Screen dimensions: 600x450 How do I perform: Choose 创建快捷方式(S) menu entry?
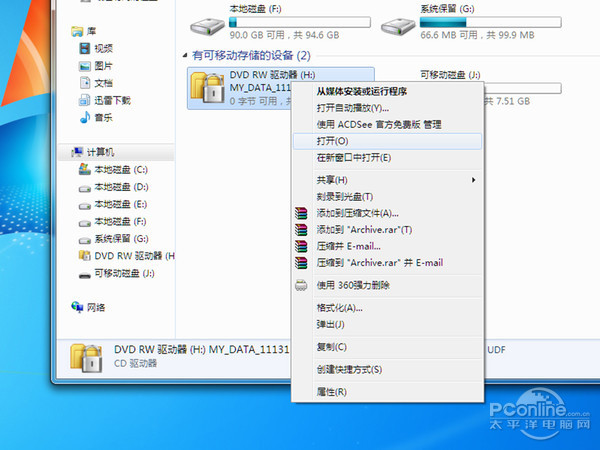tap(387, 369)
